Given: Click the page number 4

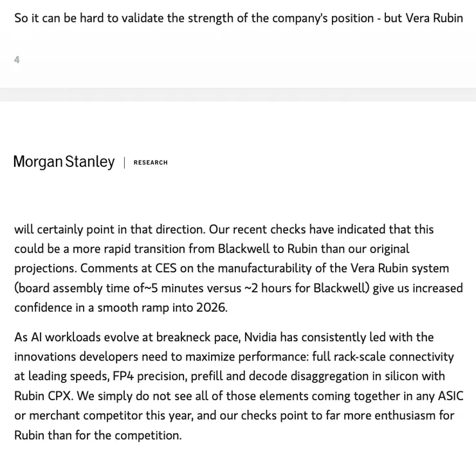Looking at the screenshot, I should pyautogui.click(x=17, y=60).
